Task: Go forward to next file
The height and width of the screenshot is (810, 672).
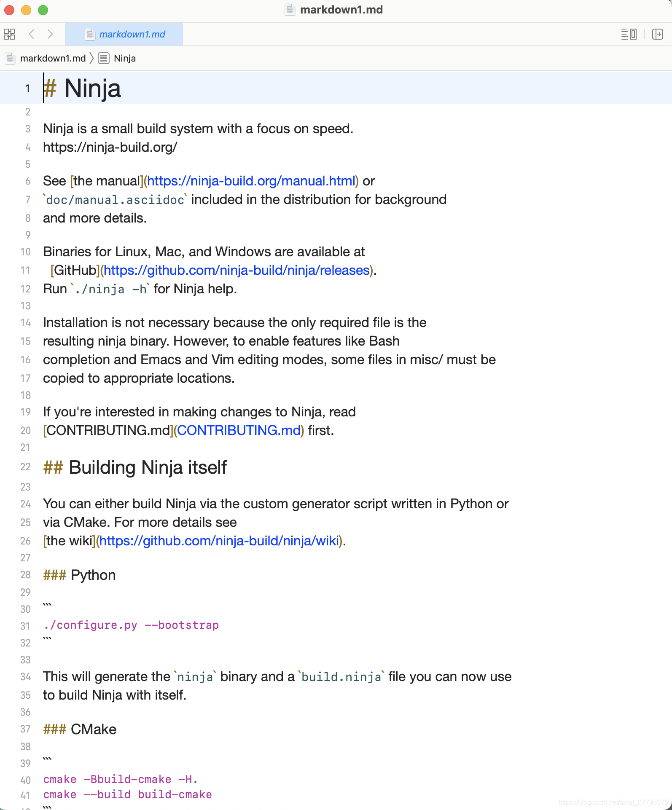Action: (50, 34)
